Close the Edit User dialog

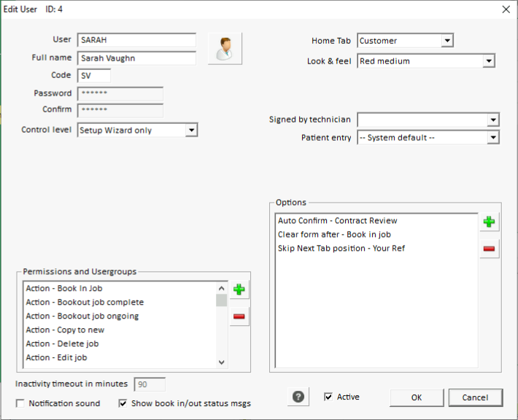coord(506,9)
